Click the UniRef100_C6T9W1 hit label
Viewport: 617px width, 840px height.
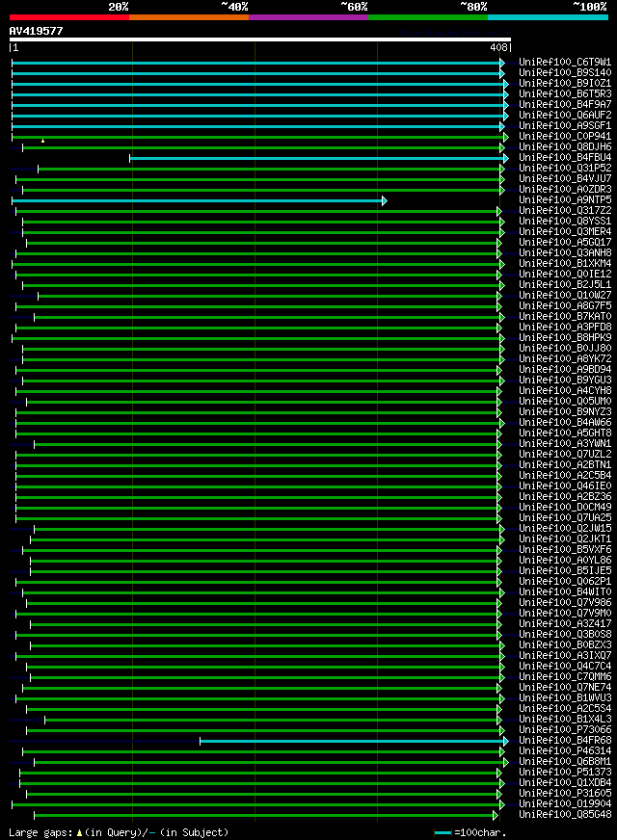click(565, 63)
